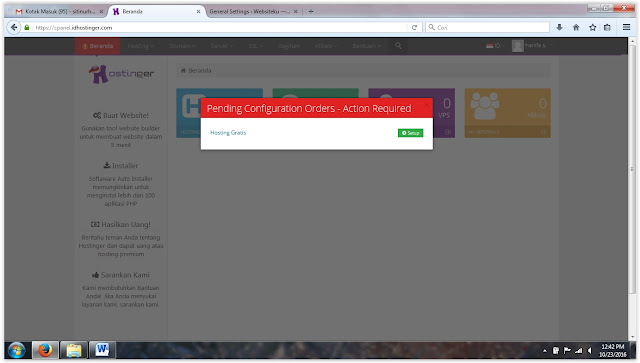Reload the current page
The height and width of the screenshot is (363, 640).
click(x=414, y=28)
